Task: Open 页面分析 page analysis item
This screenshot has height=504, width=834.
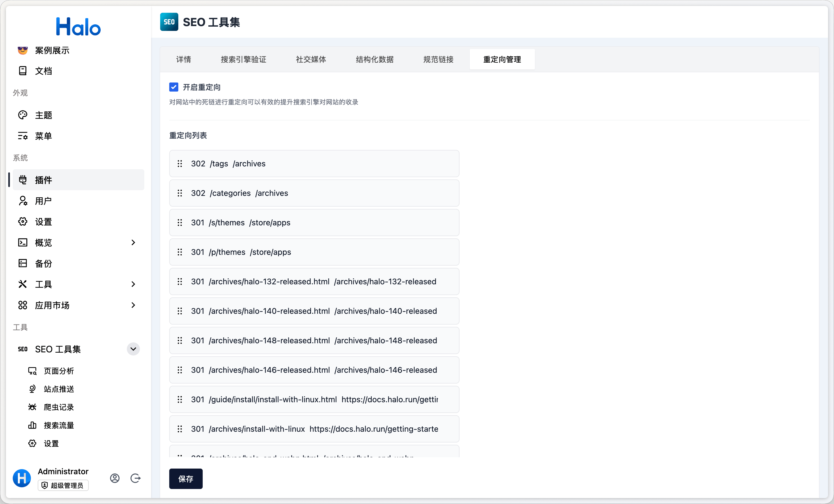Action: click(x=59, y=371)
